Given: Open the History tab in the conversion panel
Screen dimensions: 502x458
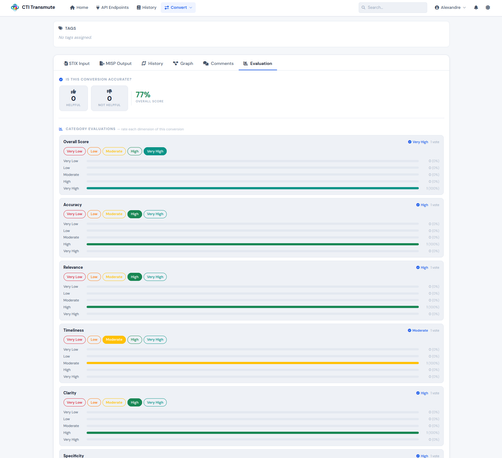Looking at the screenshot, I should (x=152, y=63).
